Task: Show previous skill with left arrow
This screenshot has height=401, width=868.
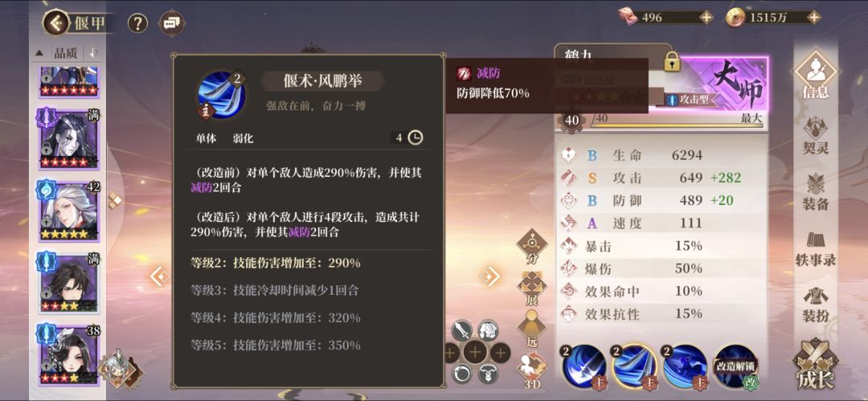Action: pos(160,276)
